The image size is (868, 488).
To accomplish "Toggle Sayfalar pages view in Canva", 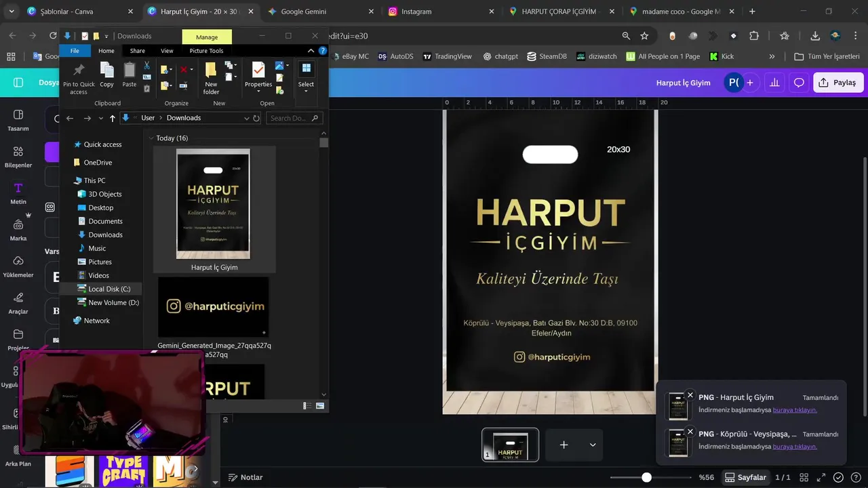I will click(745, 477).
